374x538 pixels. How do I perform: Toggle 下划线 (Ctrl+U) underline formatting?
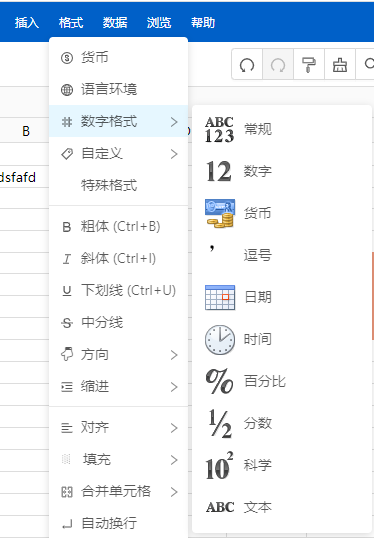pyautogui.click(x=118, y=290)
